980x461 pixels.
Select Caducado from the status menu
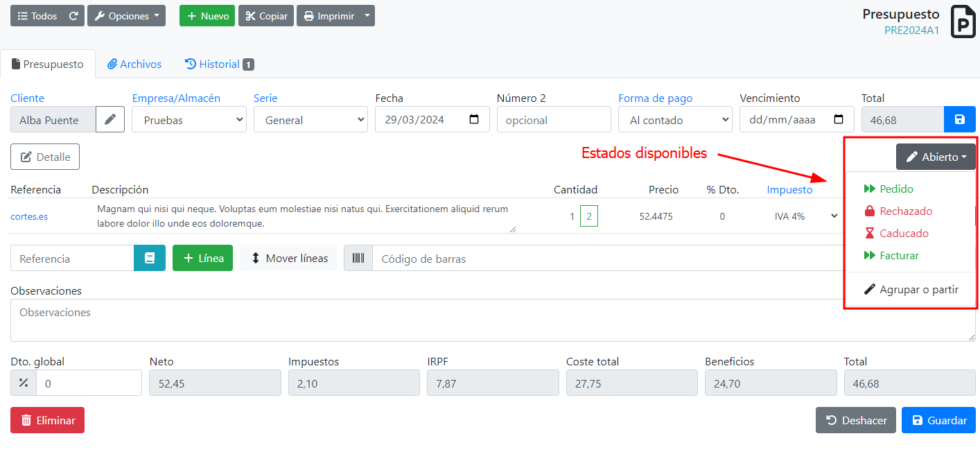coord(904,233)
